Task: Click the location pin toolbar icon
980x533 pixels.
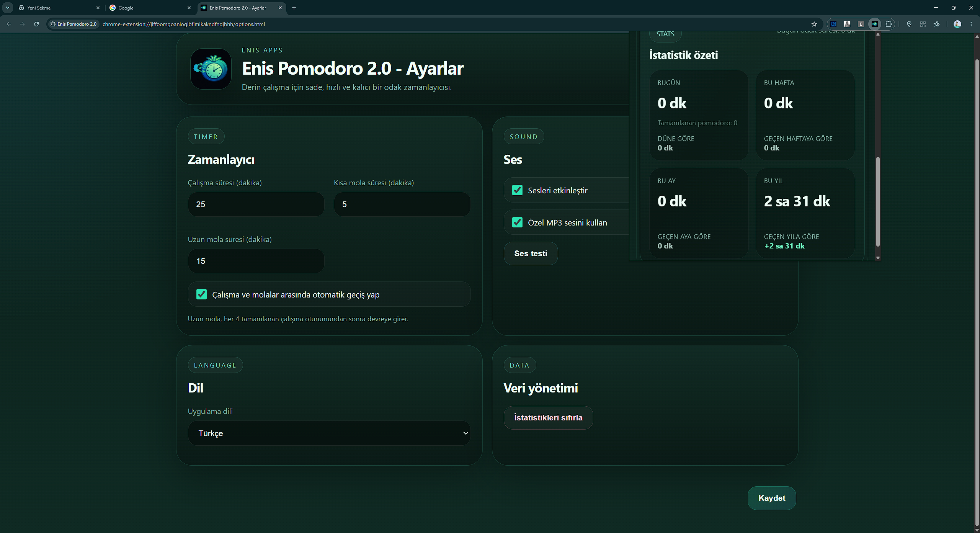Action: [909, 24]
